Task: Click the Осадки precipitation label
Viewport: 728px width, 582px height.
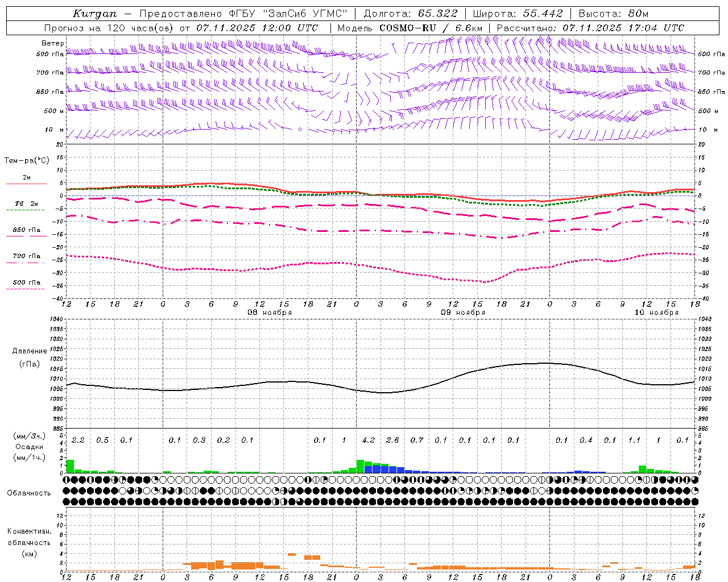Action: click(x=30, y=447)
